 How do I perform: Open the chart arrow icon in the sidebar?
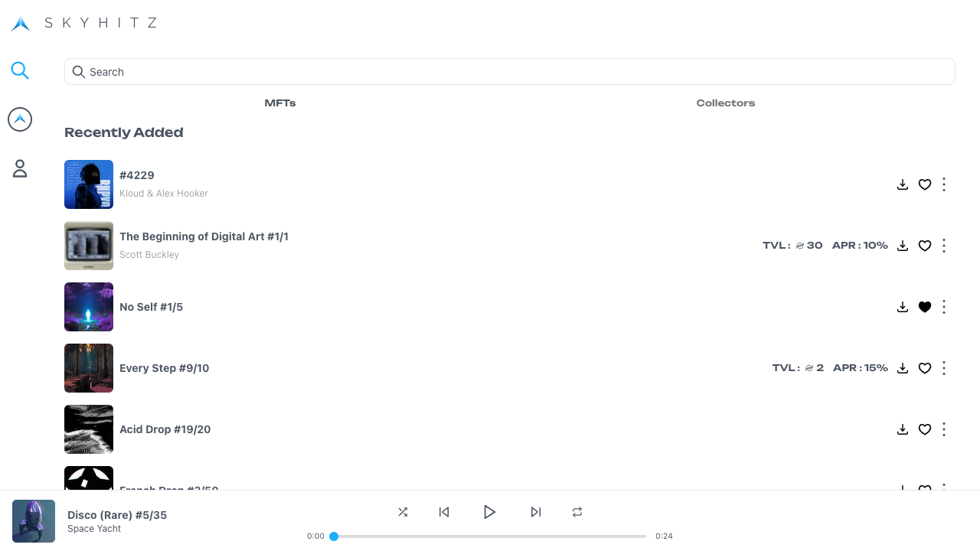[20, 119]
